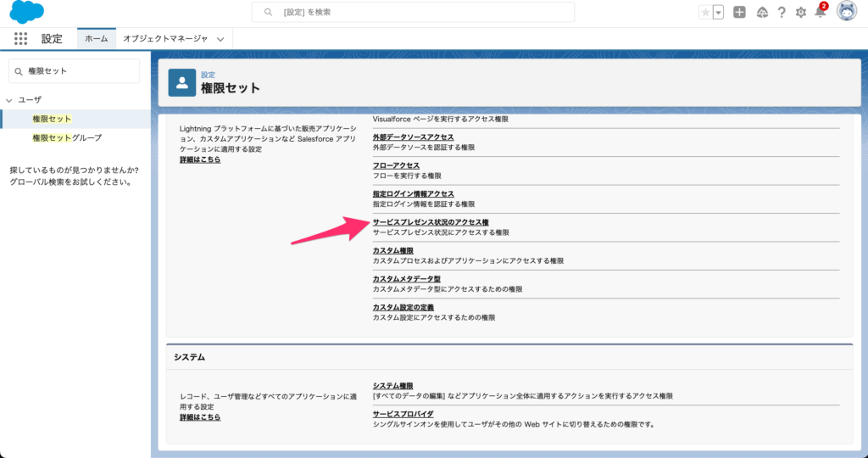Expand the favorites list dropdown arrow

click(x=719, y=12)
